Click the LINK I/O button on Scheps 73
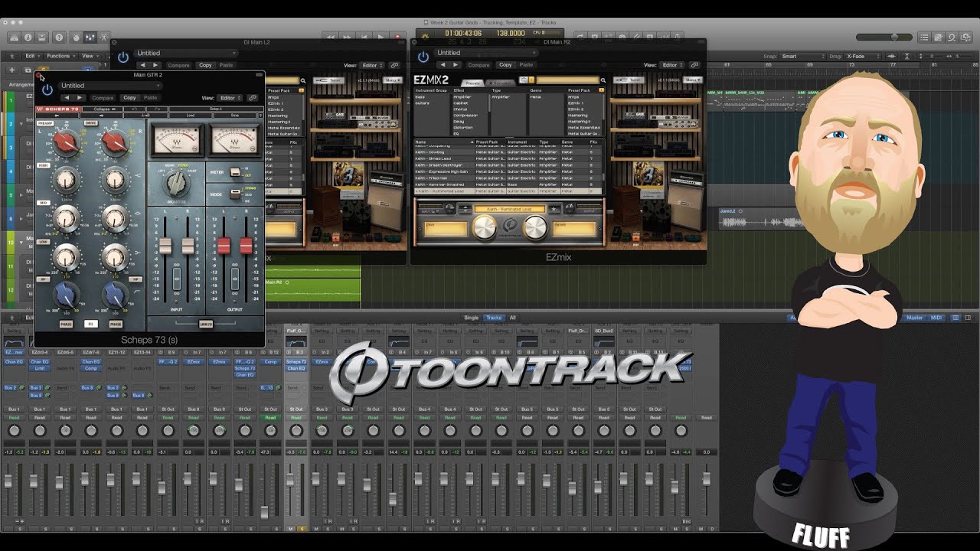The image size is (980, 551). click(x=206, y=323)
